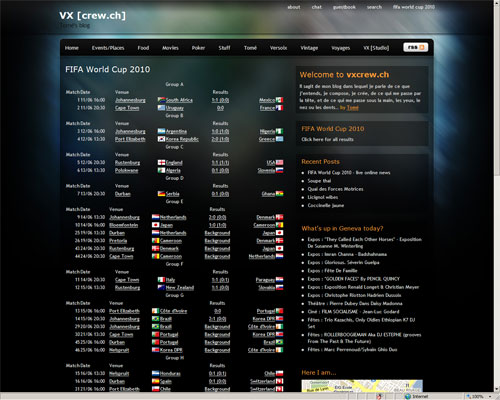This screenshot has height=400, width=500.
Task: Click the 'by Tomé' author link
Action: pos(349,108)
